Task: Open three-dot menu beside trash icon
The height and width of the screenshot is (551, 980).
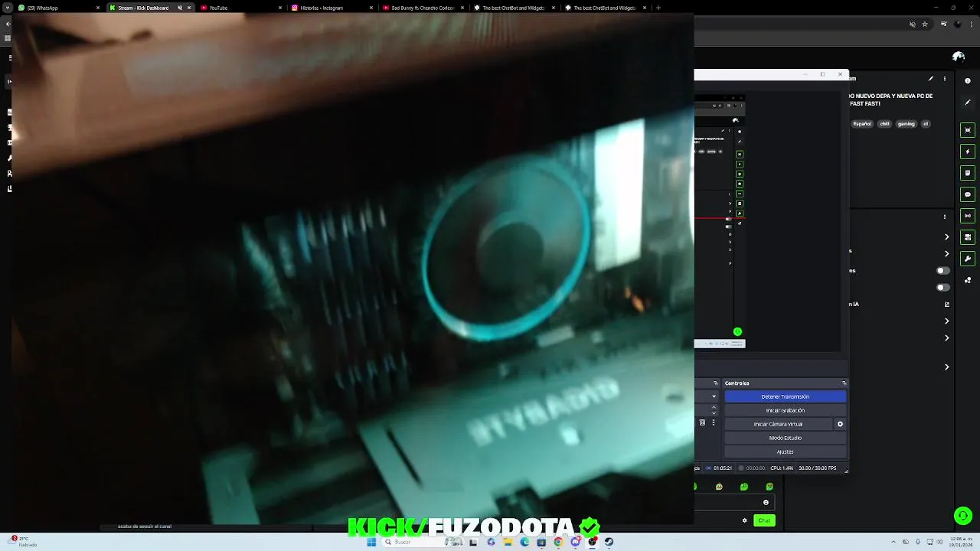Action: 714,422
